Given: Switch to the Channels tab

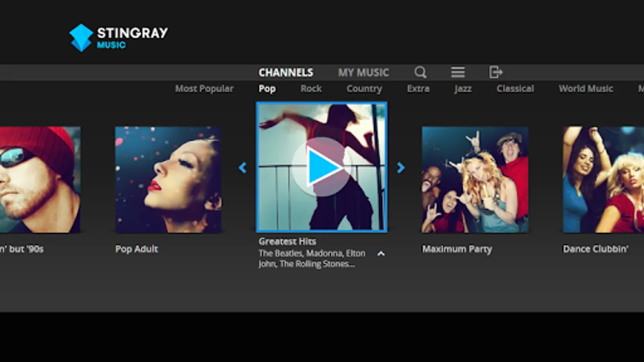Looking at the screenshot, I should (286, 72).
